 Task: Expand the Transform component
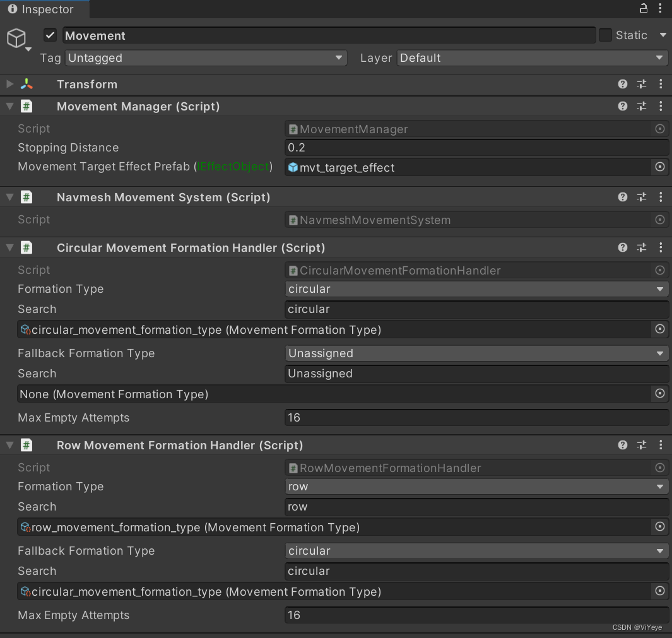9,84
